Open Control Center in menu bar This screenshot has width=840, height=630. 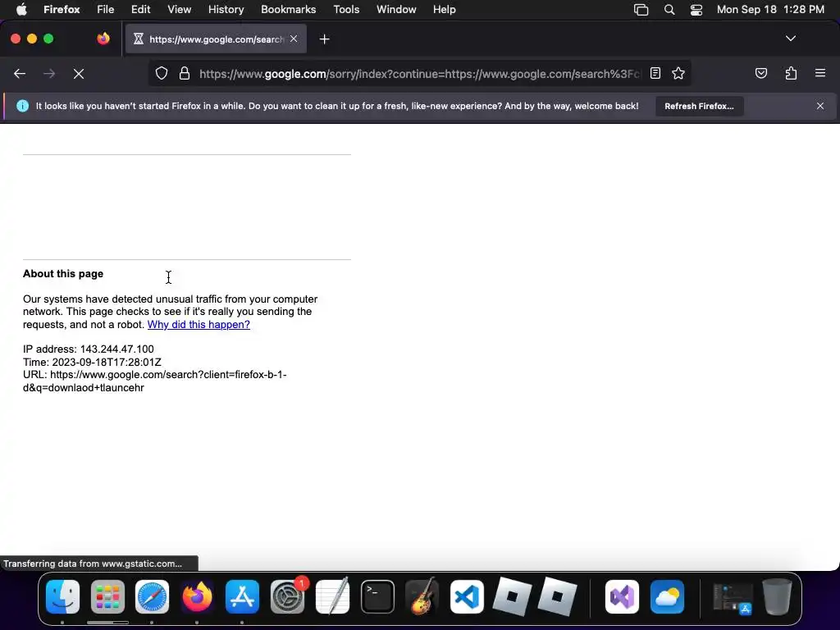tap(696, 10)
